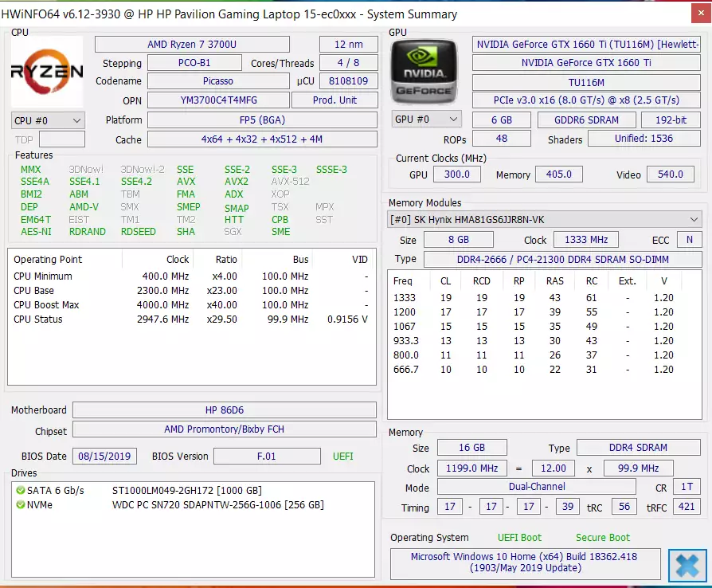
Task: Click the blue X close icon
Action: tap(687, 565)
